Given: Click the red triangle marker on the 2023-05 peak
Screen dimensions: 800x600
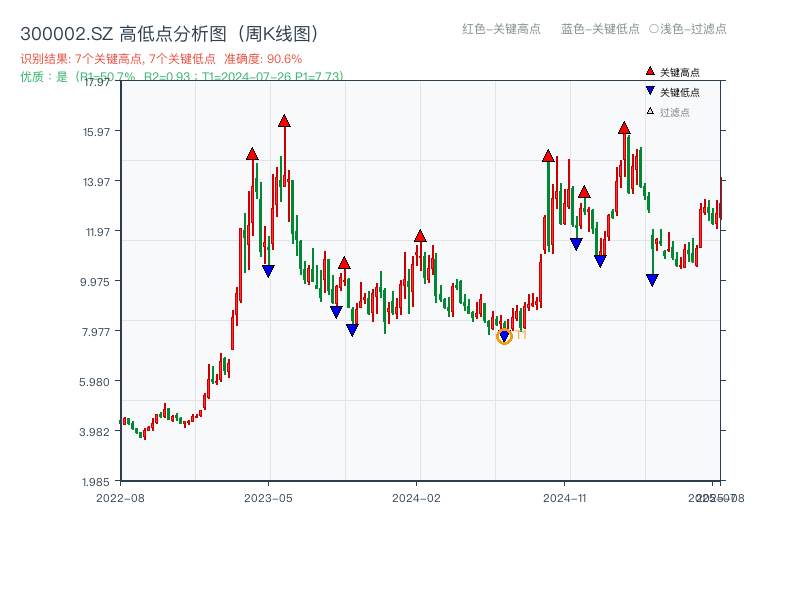Looking at the screenshot, I should (284, 119).
